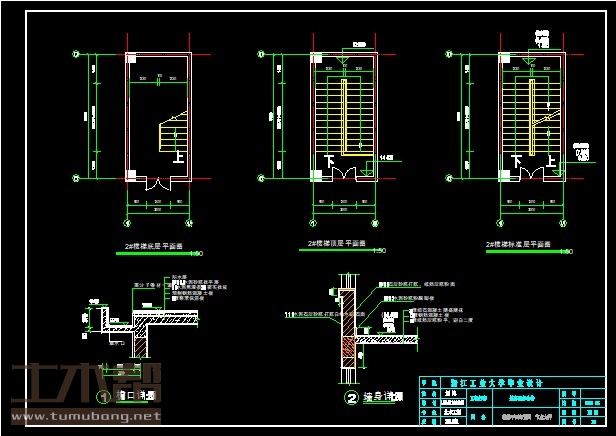The width and height of the screenshot is (616, 436).
Task: Click the 上 arrow label in bottom-floor stair plan
Action: [179, 156]
